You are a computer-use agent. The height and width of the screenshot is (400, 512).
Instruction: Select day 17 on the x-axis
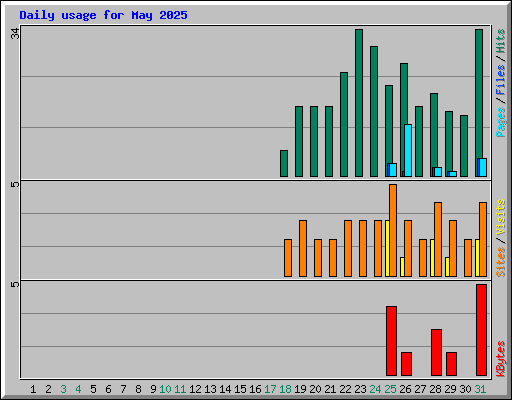[270, 389]
